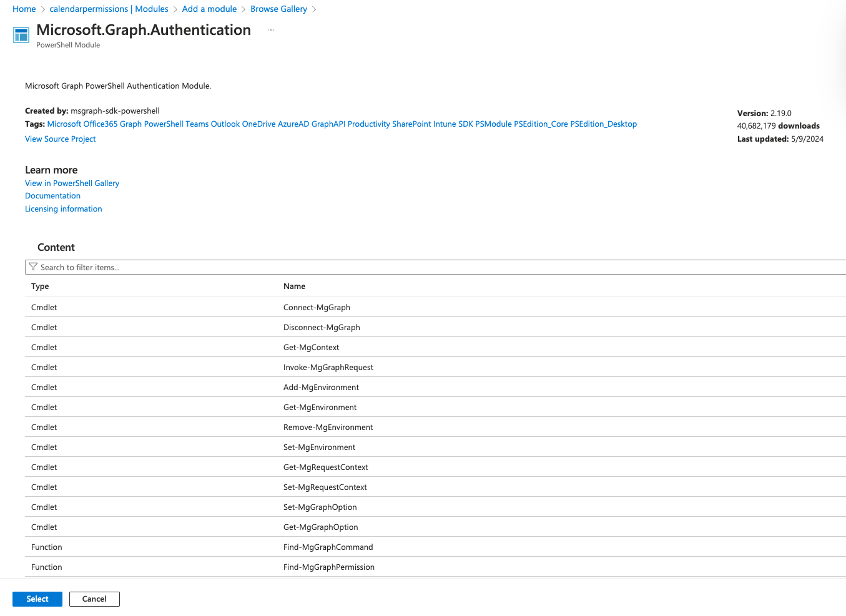Focus the Search to filter items field
846x616 pixels.
(x=437, y=267)
